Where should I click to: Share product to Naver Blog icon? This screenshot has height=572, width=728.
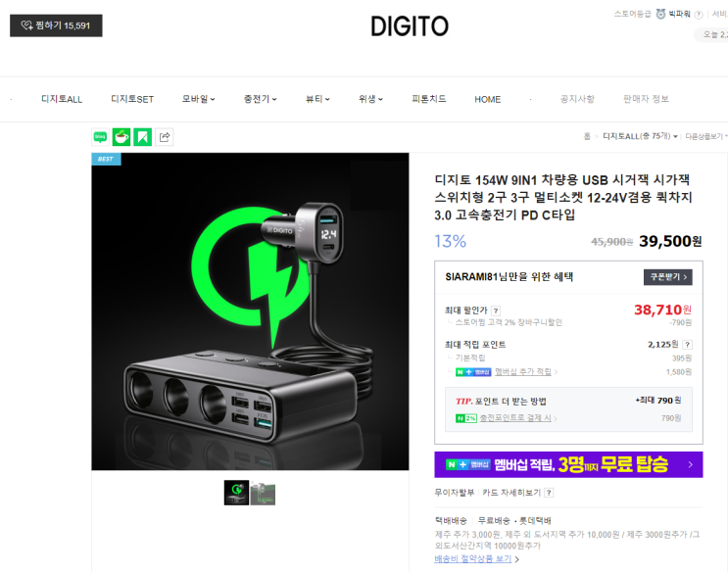coord(100,137)
